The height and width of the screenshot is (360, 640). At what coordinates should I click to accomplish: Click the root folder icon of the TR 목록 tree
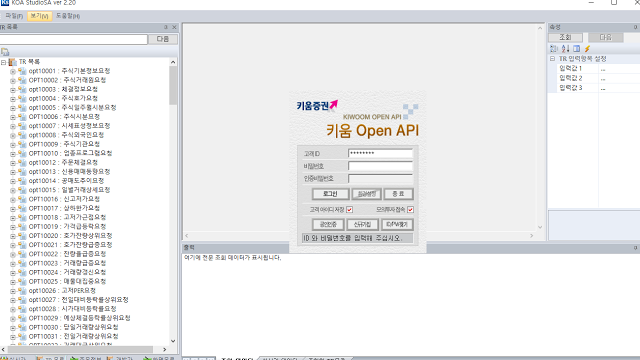13,62
